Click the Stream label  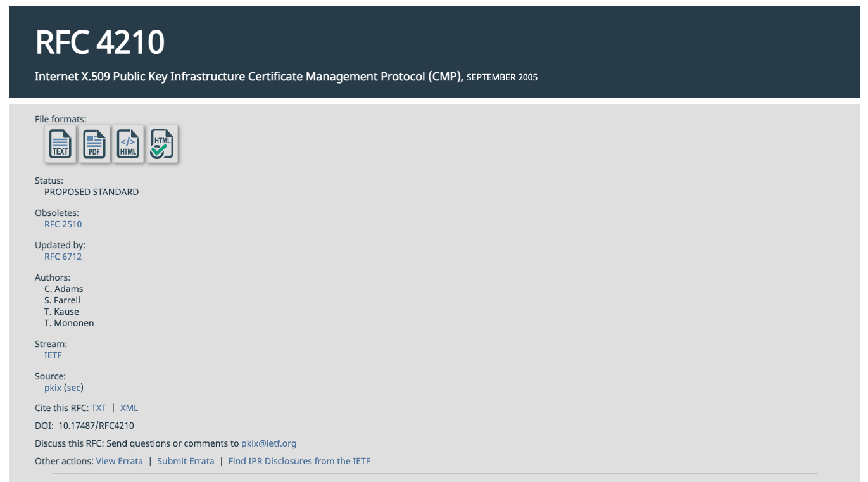51,344
